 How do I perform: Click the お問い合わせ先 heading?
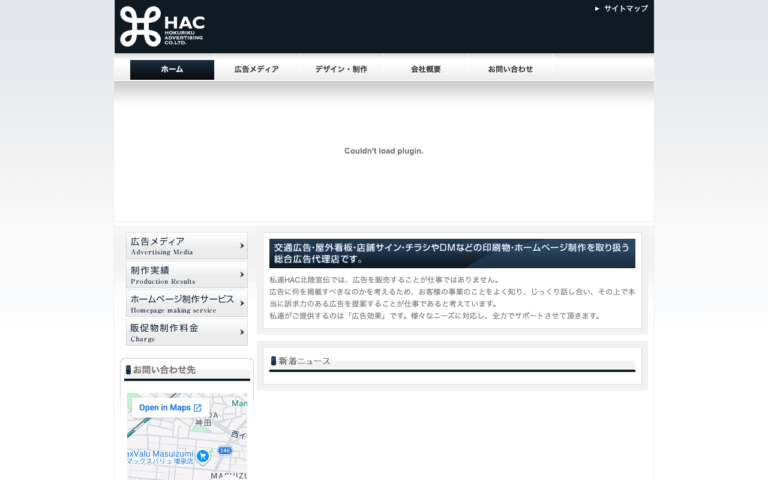[164, 370]
